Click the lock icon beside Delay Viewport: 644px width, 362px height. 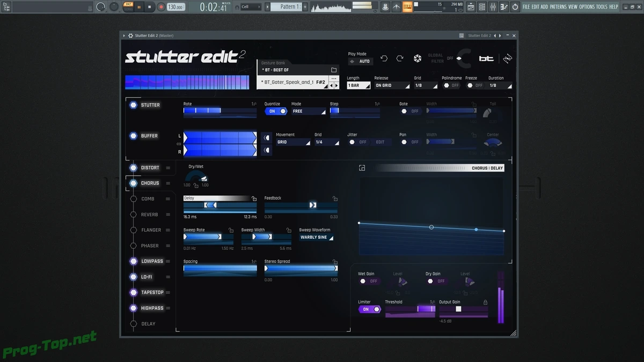tap(254, 198)
